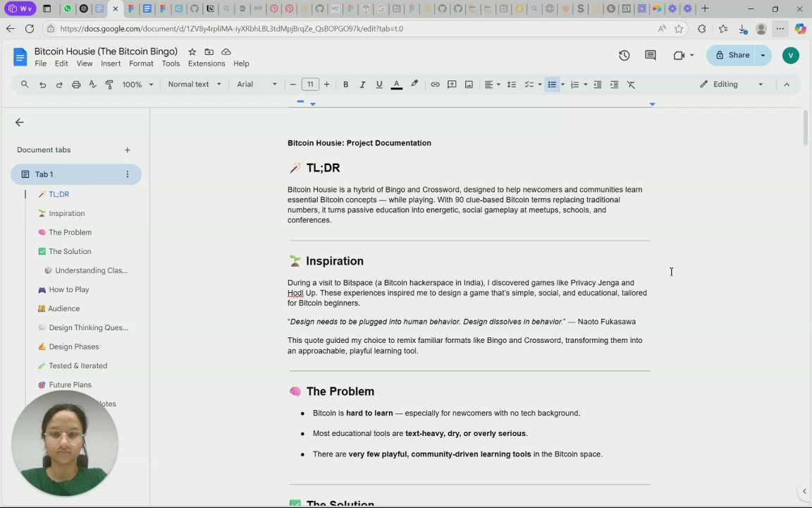
Task: Add a comment from toolbar
Action: [452, 85]
